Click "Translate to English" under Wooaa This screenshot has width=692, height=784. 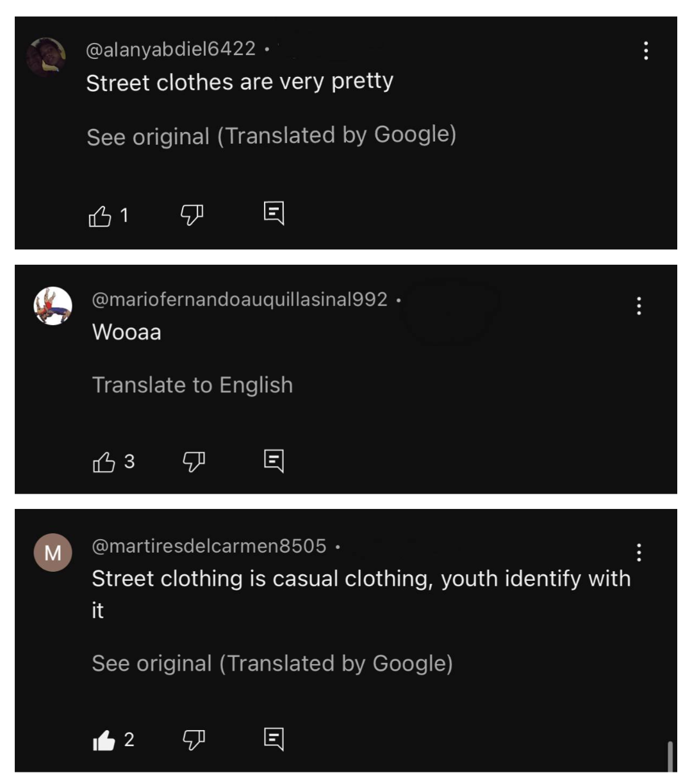192,385
